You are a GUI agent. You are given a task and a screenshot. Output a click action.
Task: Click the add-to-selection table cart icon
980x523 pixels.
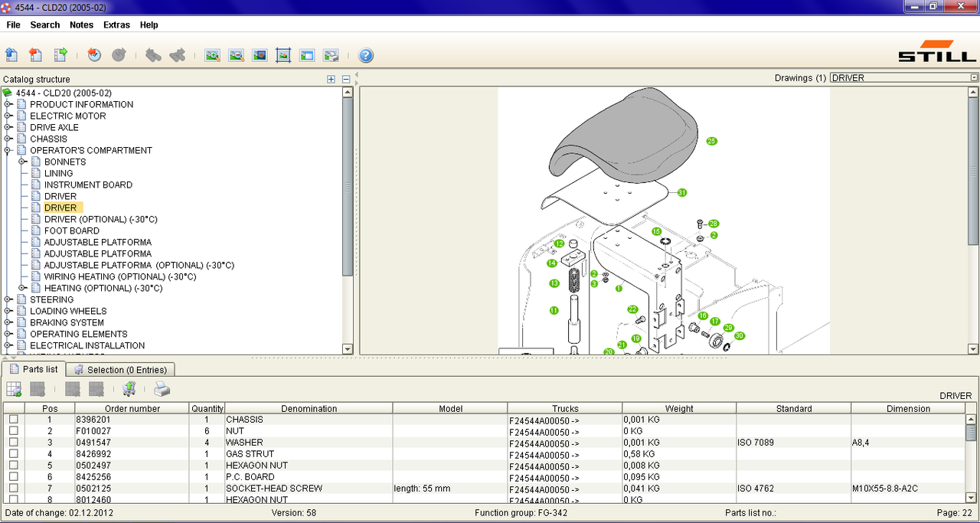pyautogui.click(x=14, y=389)
